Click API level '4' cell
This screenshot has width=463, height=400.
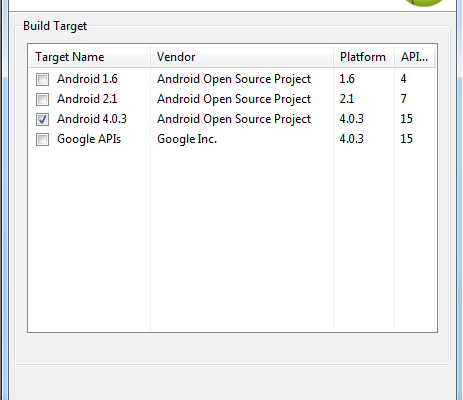(x=403, y=79)
